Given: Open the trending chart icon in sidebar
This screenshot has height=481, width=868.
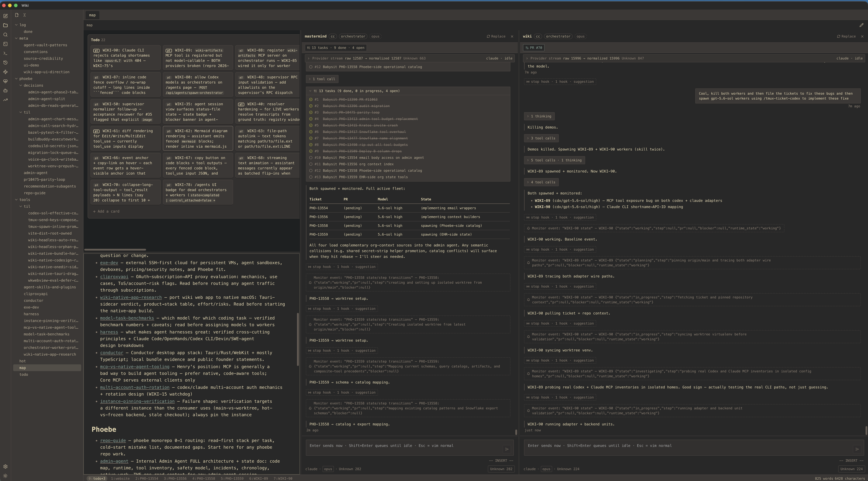Looking at the screenshot, I should pos(5,100).
